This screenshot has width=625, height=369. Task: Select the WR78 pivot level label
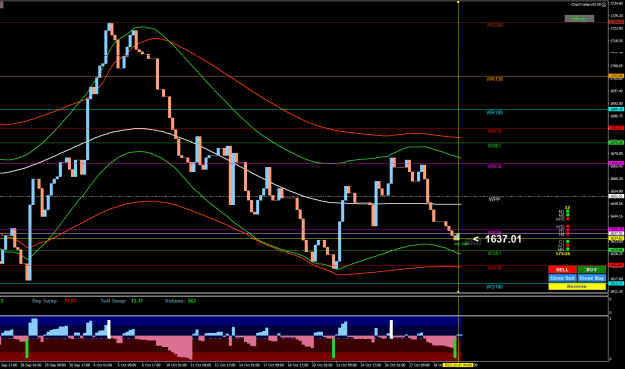[494, 131]
